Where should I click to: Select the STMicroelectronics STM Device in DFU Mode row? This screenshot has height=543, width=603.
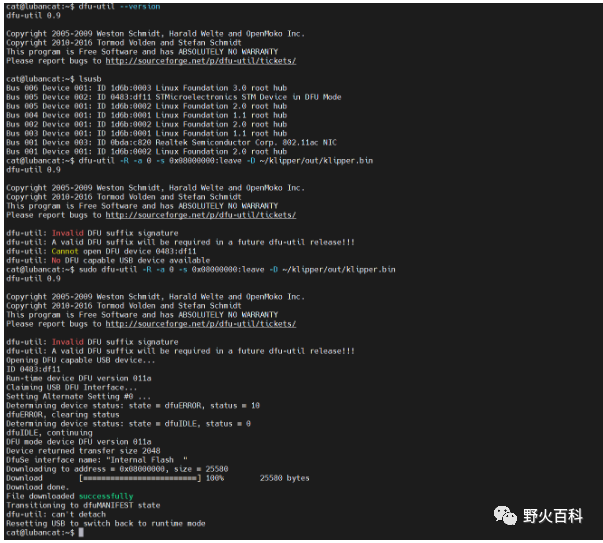coord(173,97)
